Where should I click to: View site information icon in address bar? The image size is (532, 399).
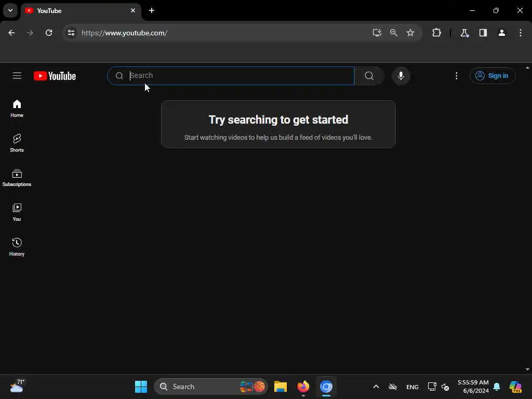click(x=71, y=33)
